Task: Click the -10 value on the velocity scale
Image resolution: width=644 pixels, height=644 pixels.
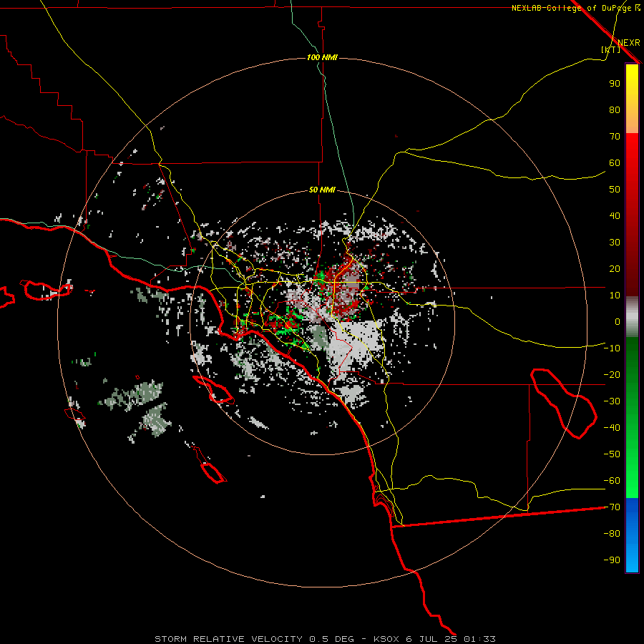Action: [612, 348]
